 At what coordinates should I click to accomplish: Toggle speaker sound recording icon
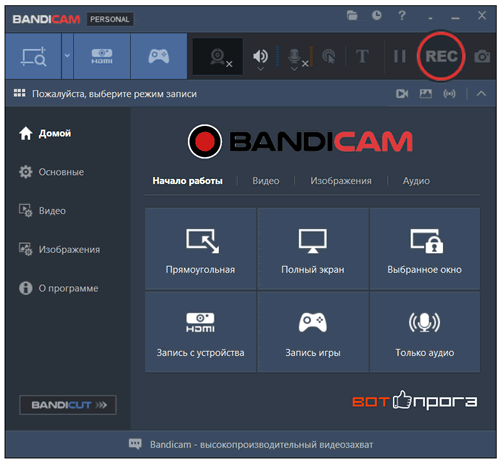260,56
